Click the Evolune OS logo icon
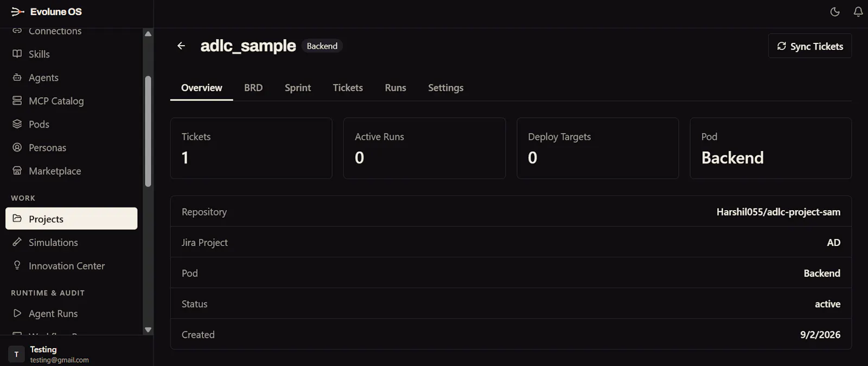This screenshot has height=366, width=868. [x=17, y=11]
